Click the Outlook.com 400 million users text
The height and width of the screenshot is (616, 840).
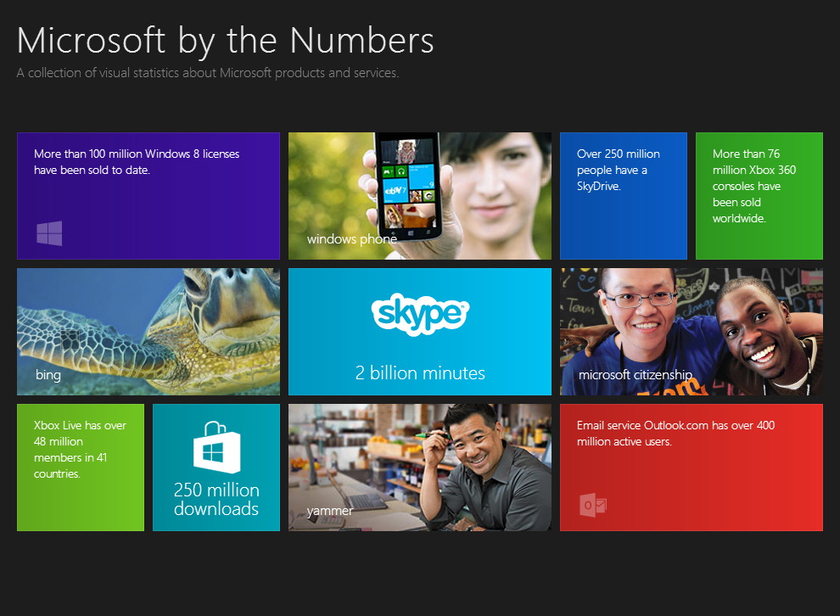point(675,434)
